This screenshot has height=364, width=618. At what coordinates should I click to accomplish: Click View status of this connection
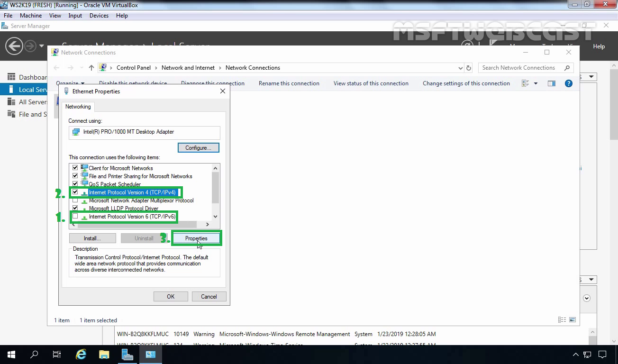pos(371,83)
